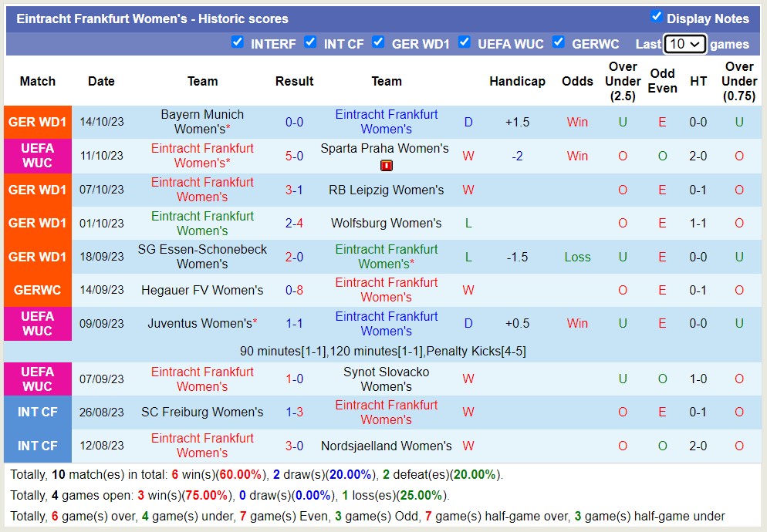767x532 pixels.
Task: Click the GERWC league label cell
Action: pyautogui.click(x=37, y=290)
